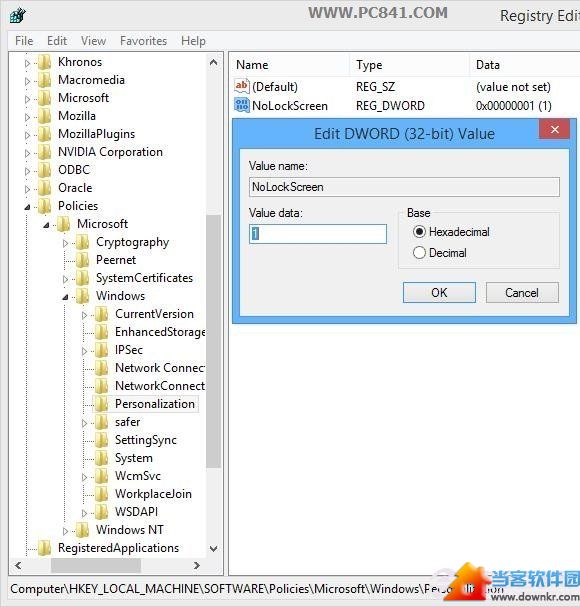Click the SettingSync folder icon
The height and width of the screenshot is (607, 580).
(102, 440)
